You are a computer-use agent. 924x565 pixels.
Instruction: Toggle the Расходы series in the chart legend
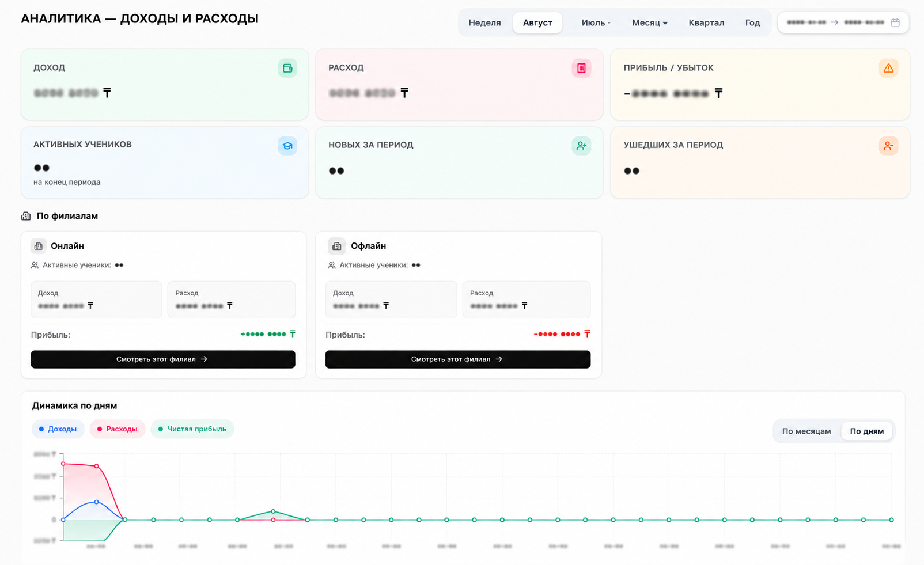(118, 429)
